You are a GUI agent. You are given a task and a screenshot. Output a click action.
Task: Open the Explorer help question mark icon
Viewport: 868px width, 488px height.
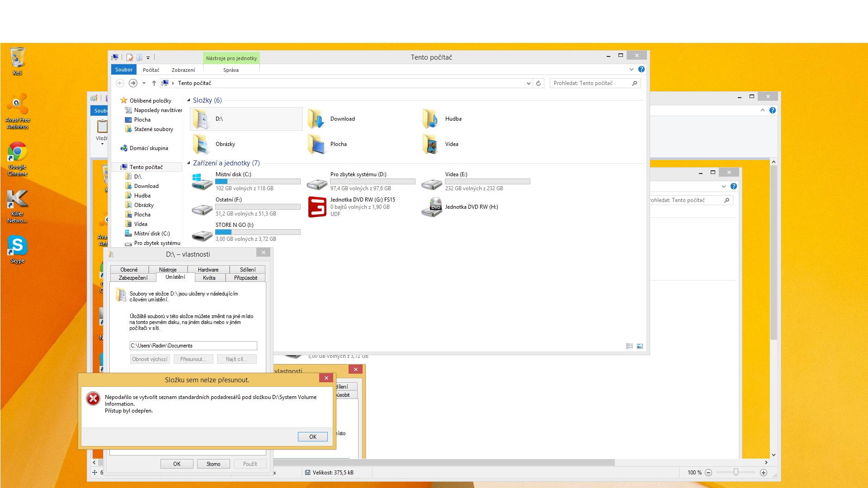pyautogui.click(x=642, y=69)
